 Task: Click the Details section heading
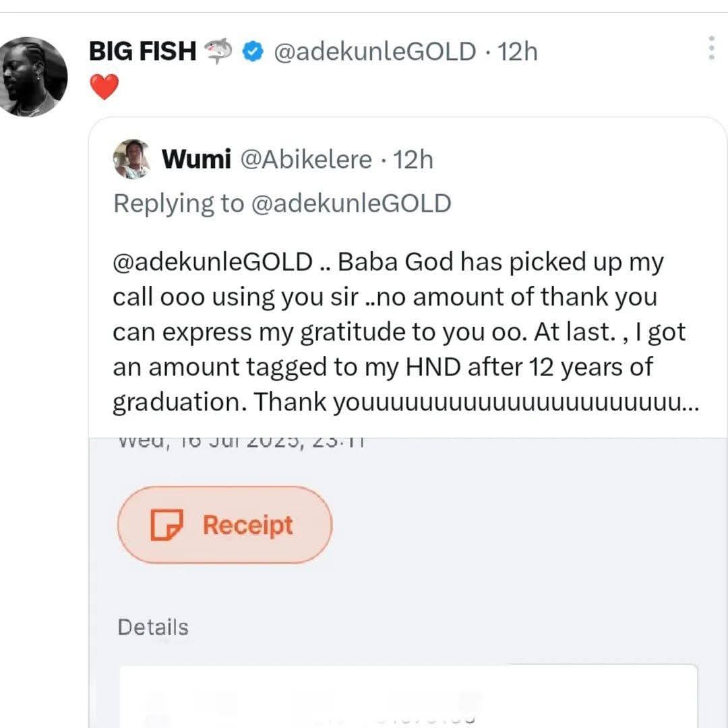[x=153, y=627]
